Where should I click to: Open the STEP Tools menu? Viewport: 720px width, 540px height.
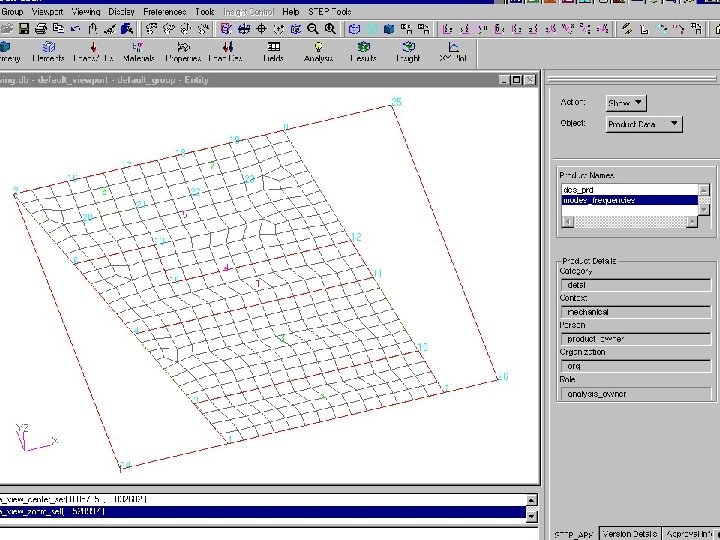[x=328, y=12]
